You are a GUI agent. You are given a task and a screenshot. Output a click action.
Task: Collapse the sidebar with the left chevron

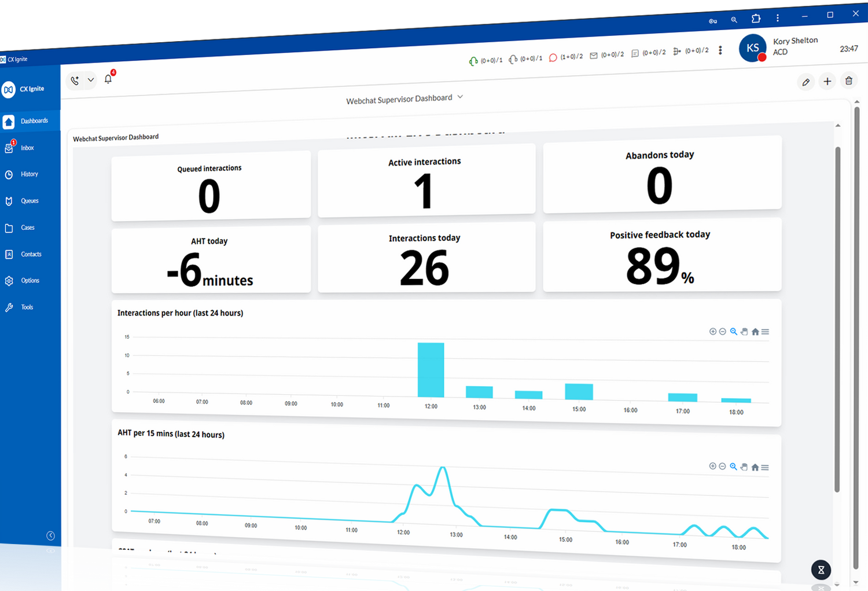click(51, 535)
